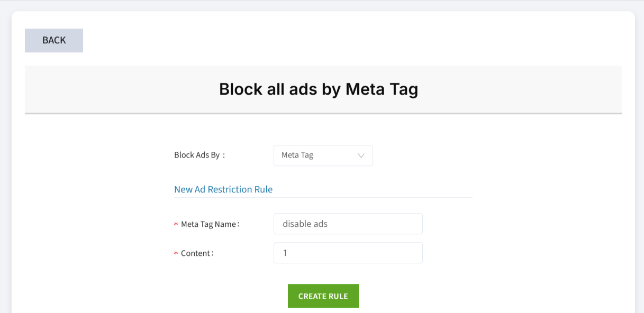Open the Block Ads By dropdown

tap(323, 155)
